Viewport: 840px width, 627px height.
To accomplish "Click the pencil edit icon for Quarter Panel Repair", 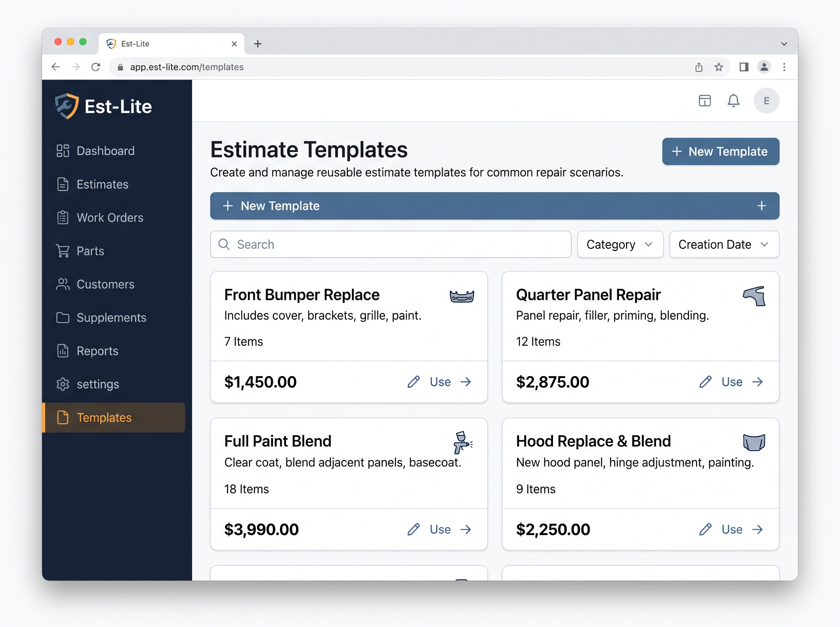I will (x=705, y=381).
